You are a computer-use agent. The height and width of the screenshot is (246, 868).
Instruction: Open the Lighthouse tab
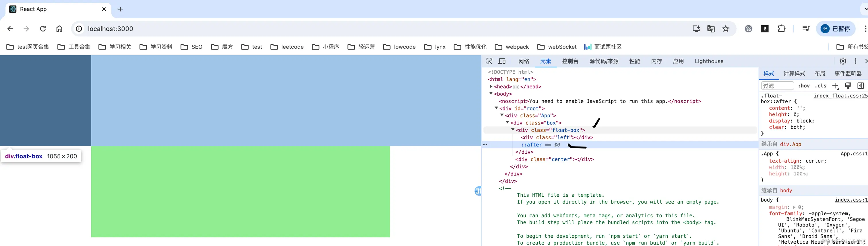(709, 61)
